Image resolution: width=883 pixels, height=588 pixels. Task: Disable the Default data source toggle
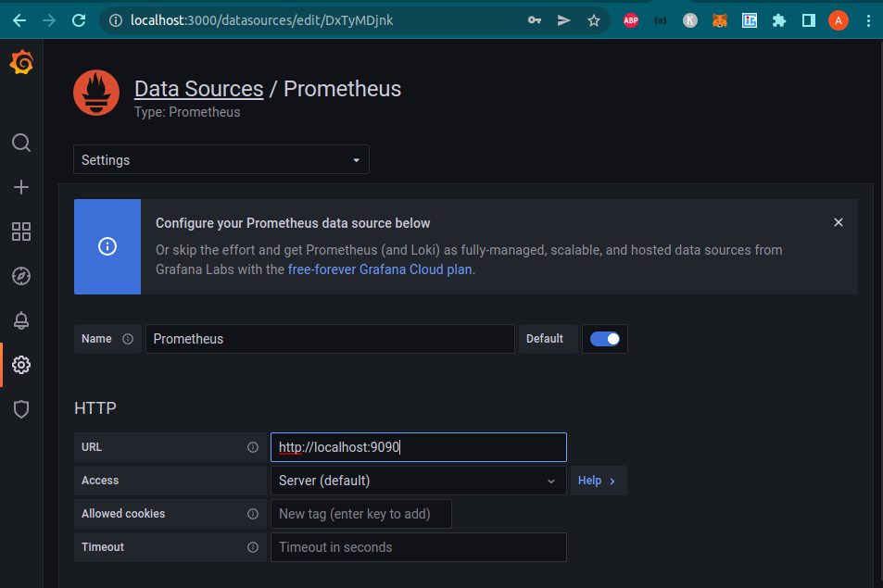(x=604, y=339)
